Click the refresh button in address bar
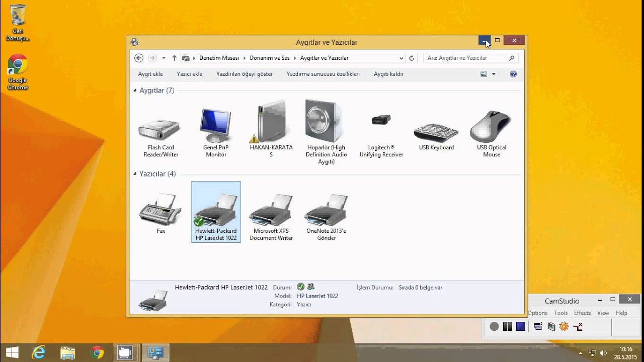The height and width of the screenshot is (362, 644). tap(412, 58)
